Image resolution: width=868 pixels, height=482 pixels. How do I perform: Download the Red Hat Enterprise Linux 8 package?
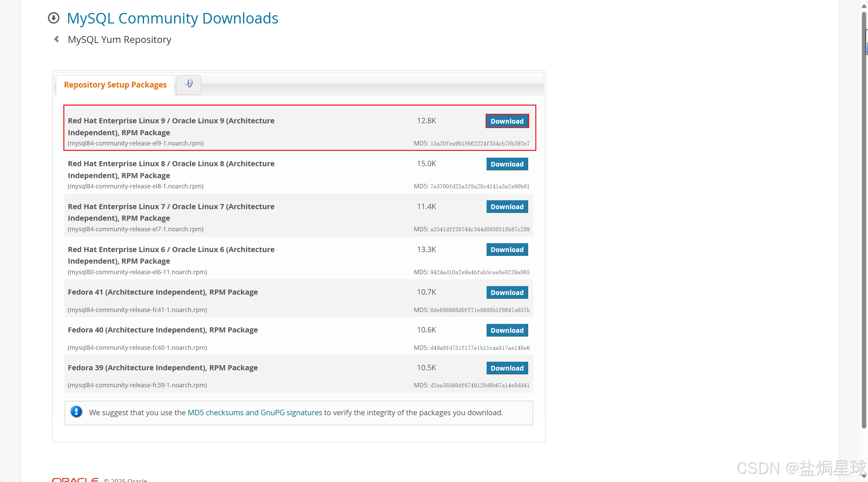pos(507,164)
